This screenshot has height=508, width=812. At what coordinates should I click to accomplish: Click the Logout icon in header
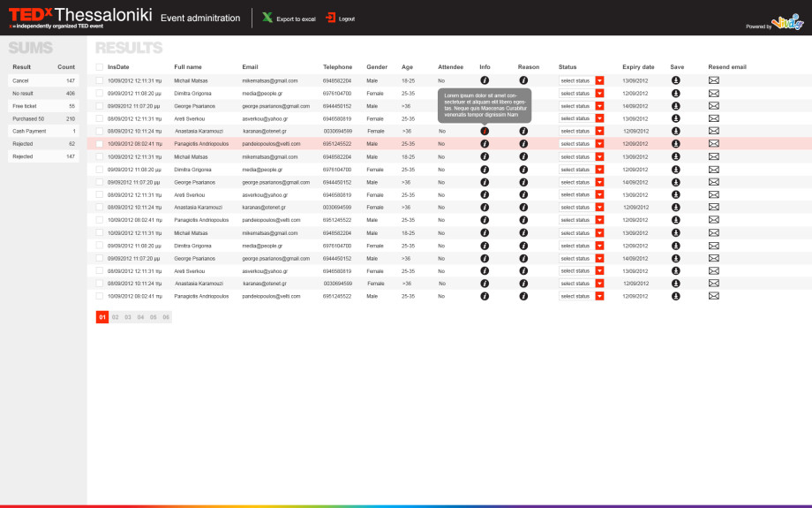330,18
